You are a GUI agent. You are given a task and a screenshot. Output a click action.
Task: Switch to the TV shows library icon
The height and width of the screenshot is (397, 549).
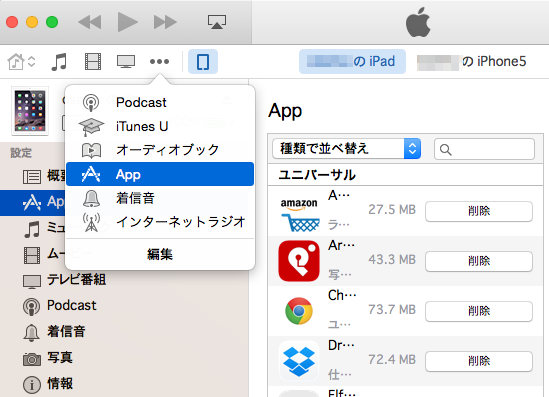click(x=126, y=62)
